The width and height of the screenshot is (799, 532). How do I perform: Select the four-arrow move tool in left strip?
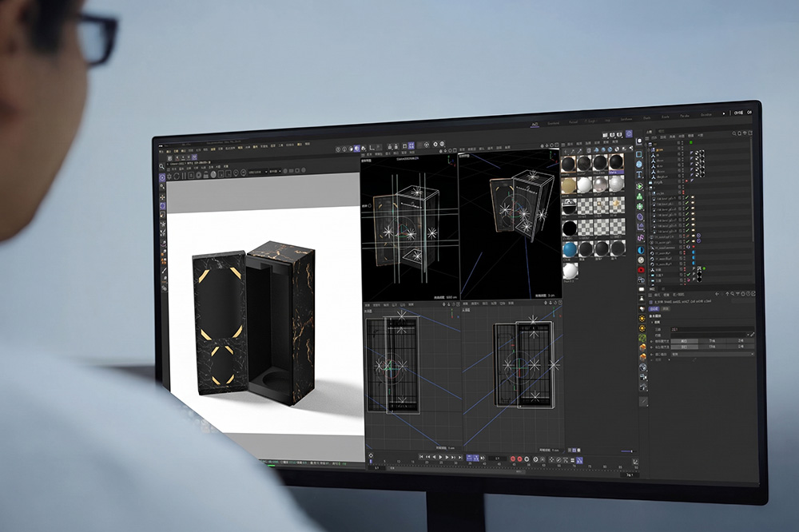162,197
